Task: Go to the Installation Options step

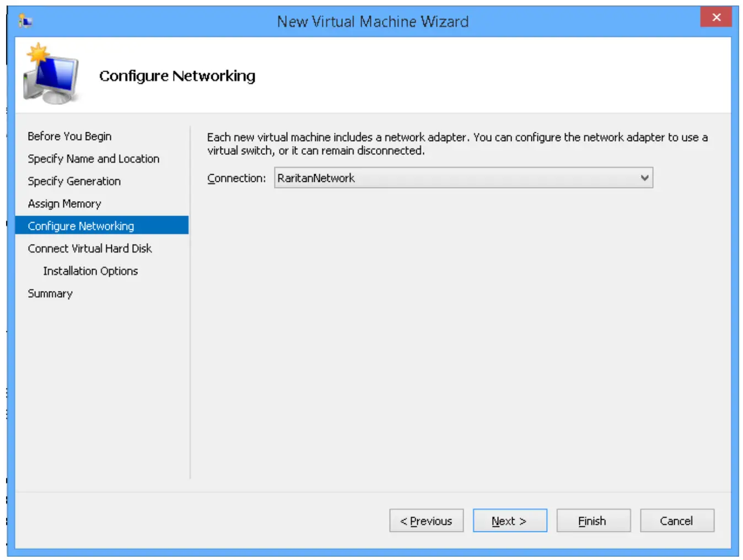Action: click(x=90, y=271)
